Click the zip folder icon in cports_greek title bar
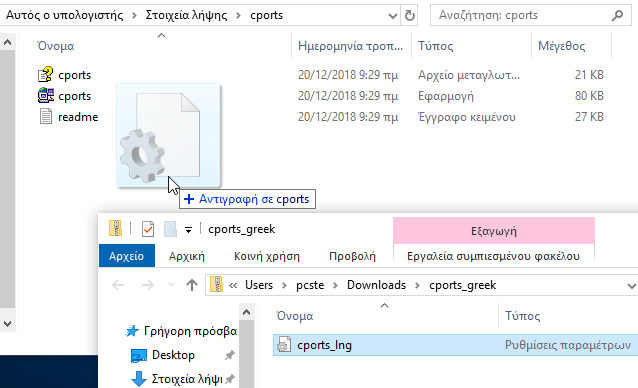This screenshot has width=638, height=388. tap(115, 228)
